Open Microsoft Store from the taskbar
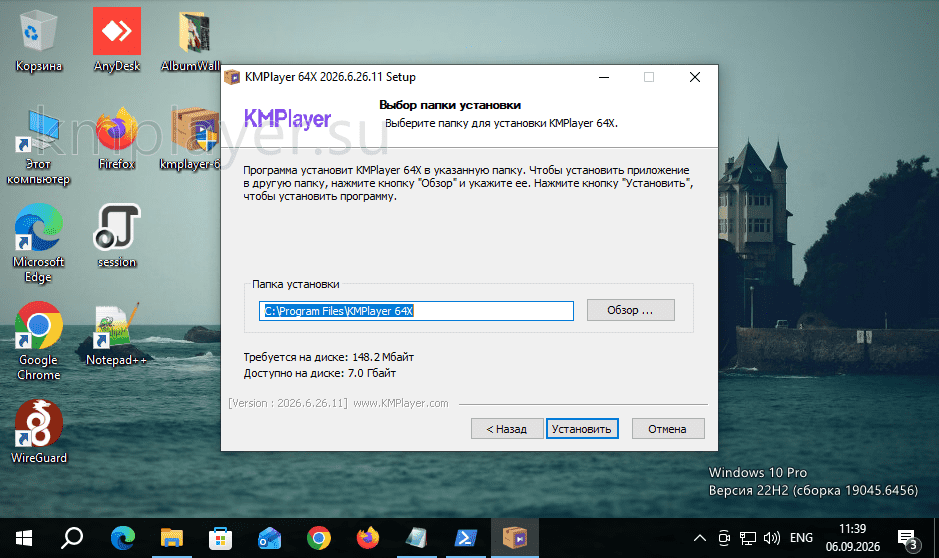Screen dimensions: 939x558 coord(220,538)
